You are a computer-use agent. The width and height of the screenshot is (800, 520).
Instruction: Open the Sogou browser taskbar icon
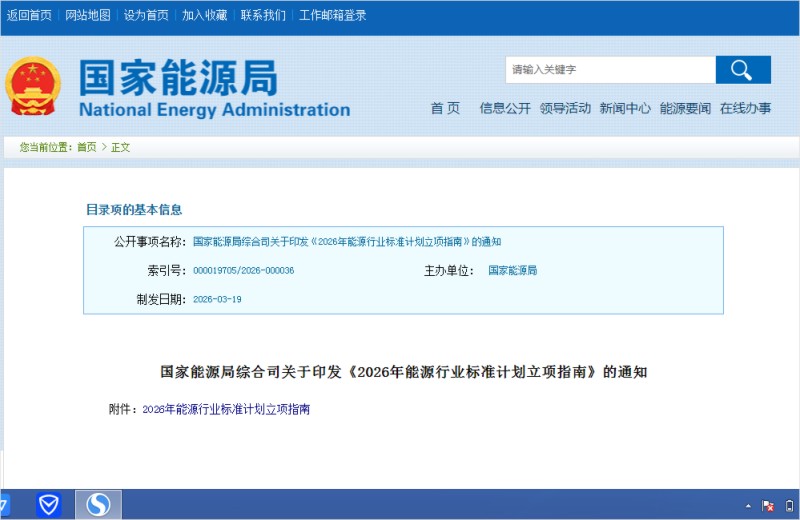point(98,505)
